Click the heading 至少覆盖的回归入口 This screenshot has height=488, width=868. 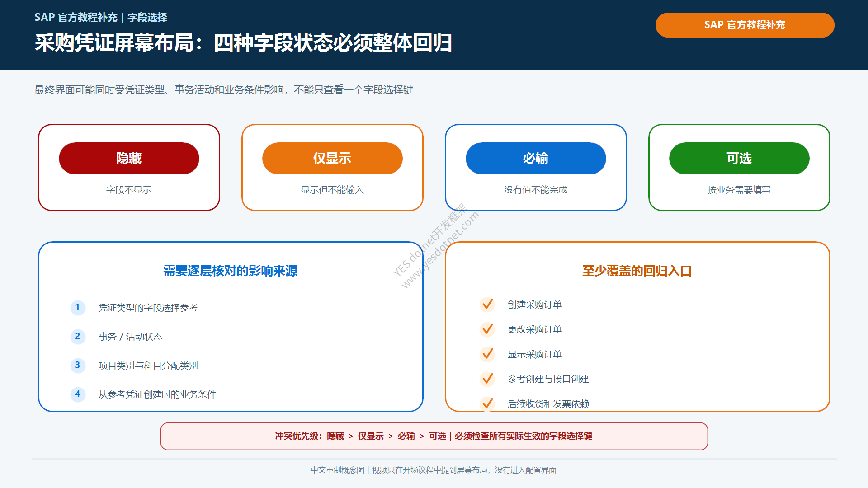637,271
